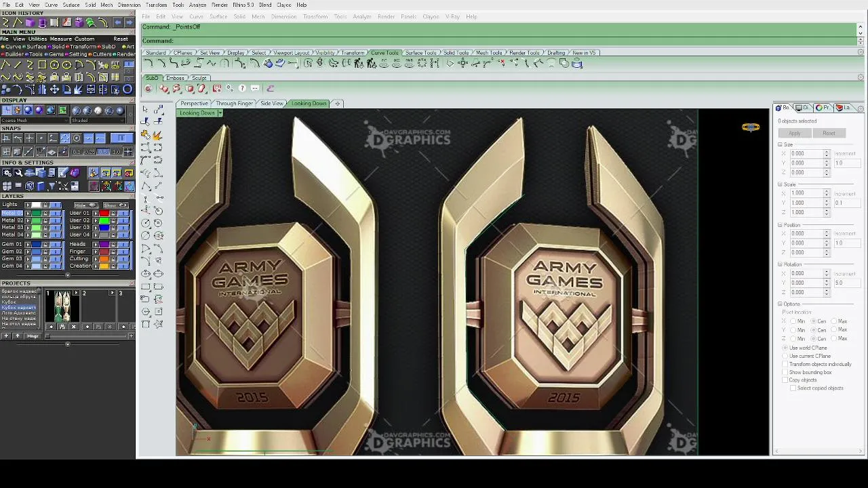Click Reset in the Main Menu panel
The image size is (868, 488).
(x=121, y=39)
